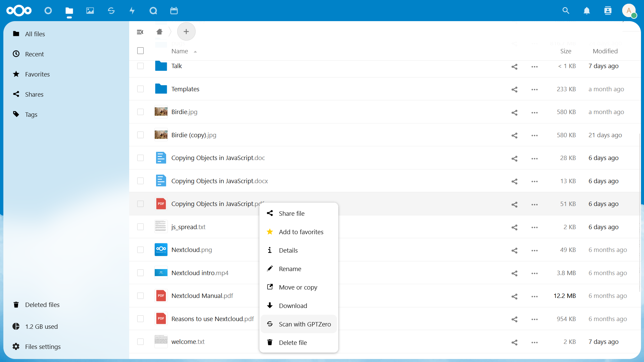The width and height of the screenshot is (644, 362).
Task: Open the 1.2 GB used quota entry
Action: click(x=66, y=326)
